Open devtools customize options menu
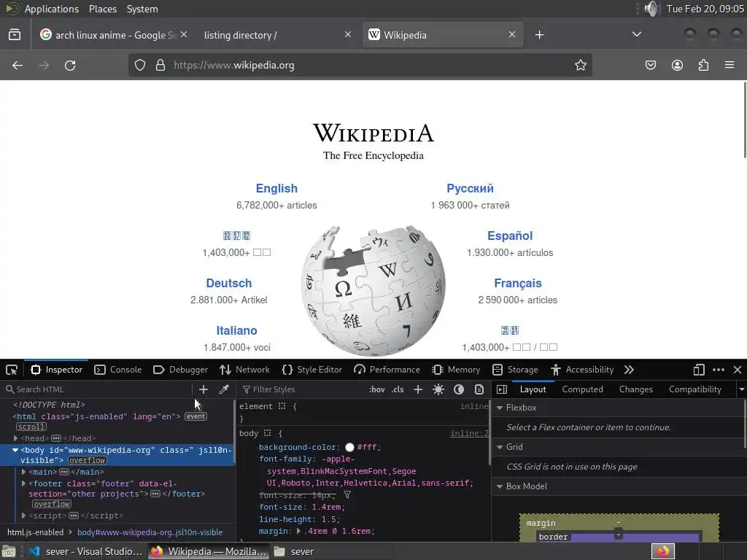The image size is (747, 560). click(719, 370)
